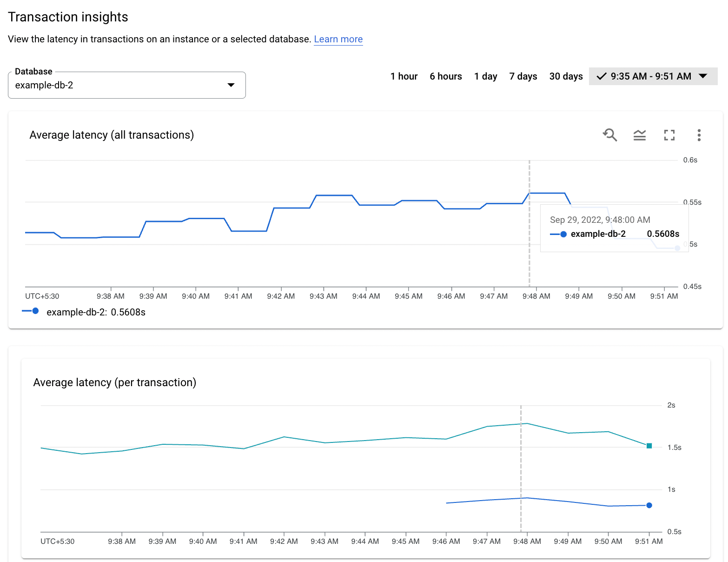Select the 1 hour time range

[404, 76]
